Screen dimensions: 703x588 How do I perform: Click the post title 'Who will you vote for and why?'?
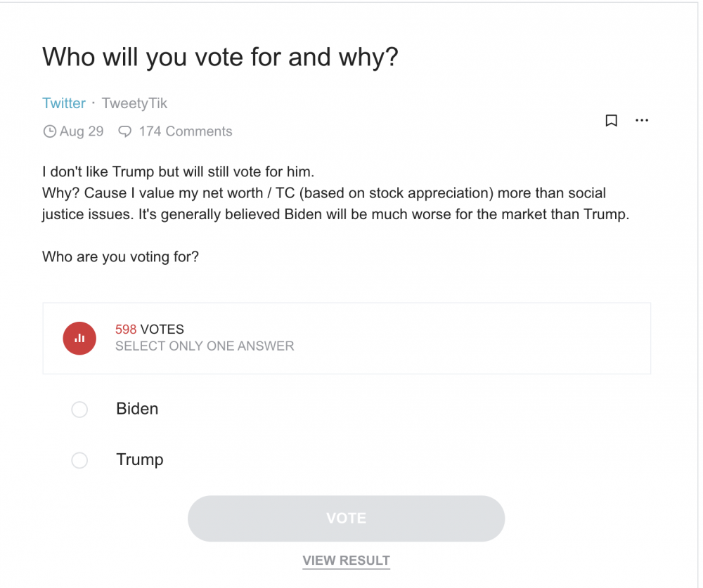click(x=220, y=58)
